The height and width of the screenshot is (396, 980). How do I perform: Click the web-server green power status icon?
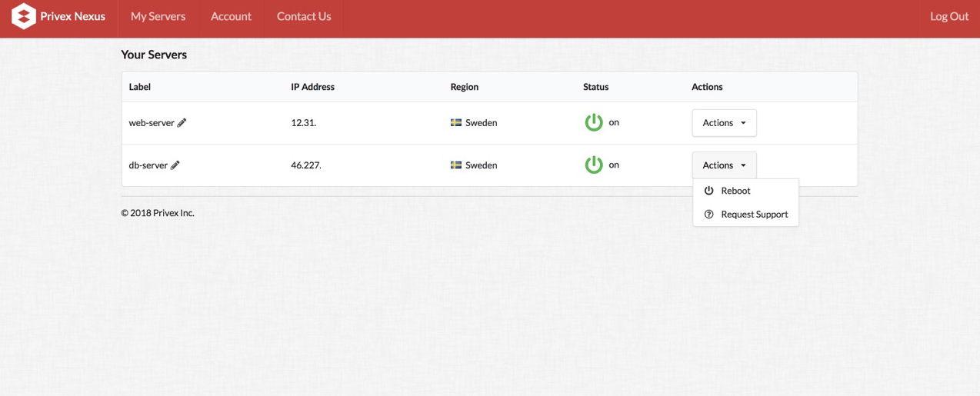tap(594, 122)
